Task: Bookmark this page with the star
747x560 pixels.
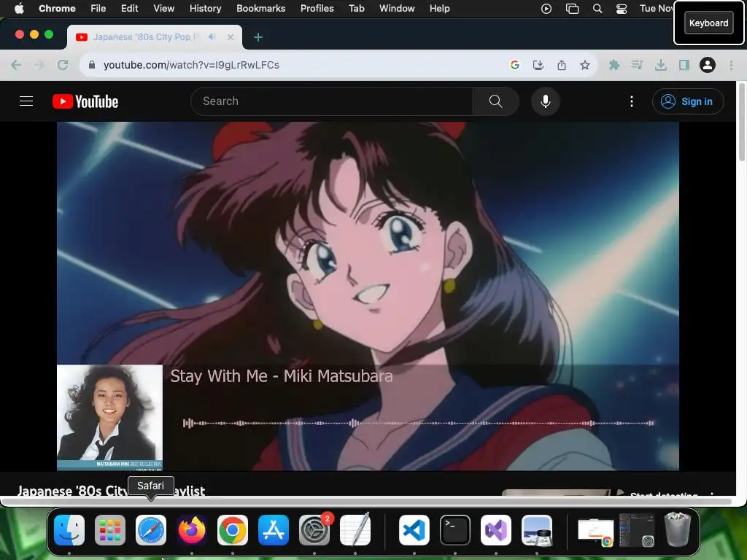Action: 585,65
